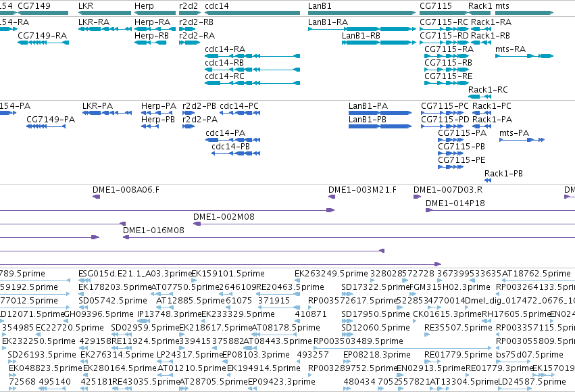Select transcript CG7115-RC
The image size is (575, 392).
444,29
